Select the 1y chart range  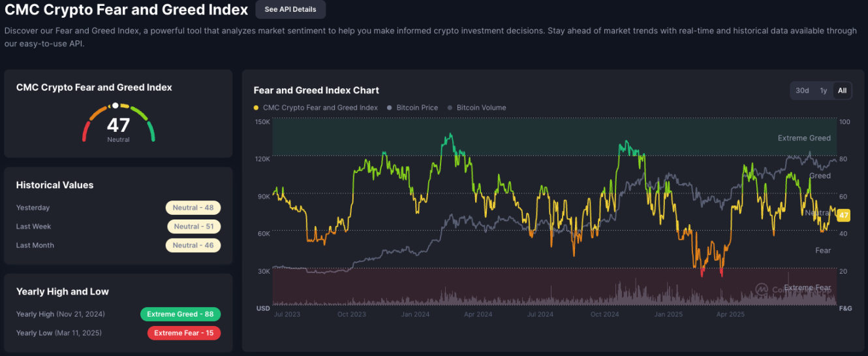click(x=823, y=91)
